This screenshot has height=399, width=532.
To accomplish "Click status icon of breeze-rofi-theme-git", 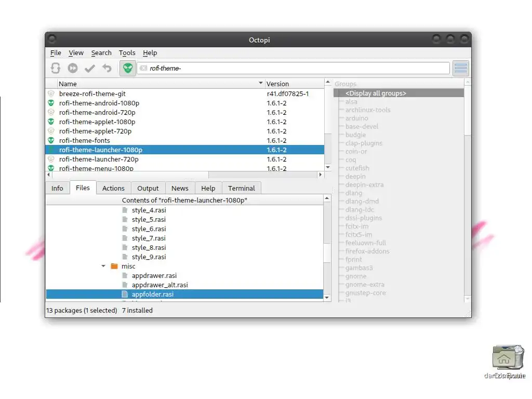I will tap(51, 94).
